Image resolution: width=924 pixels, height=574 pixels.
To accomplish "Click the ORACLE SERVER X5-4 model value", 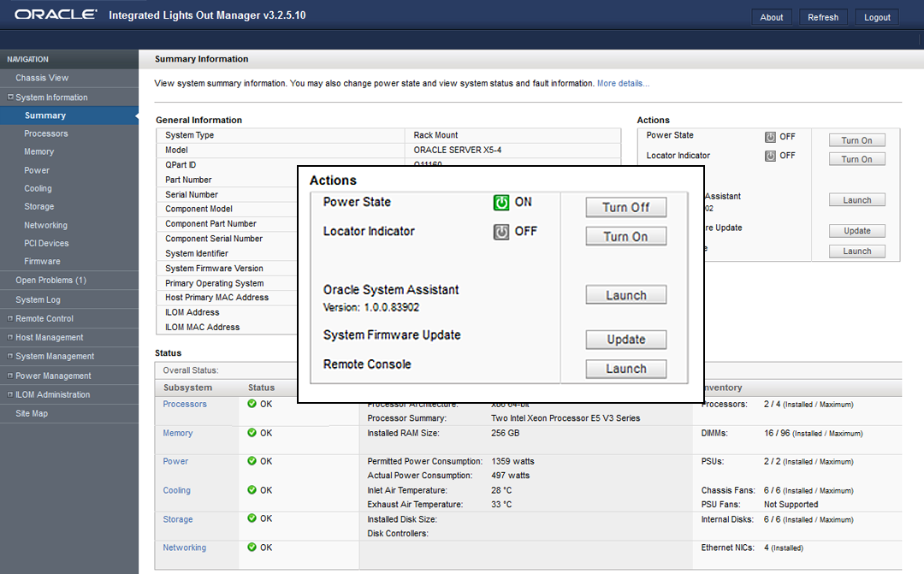I will tap(457, 150).
